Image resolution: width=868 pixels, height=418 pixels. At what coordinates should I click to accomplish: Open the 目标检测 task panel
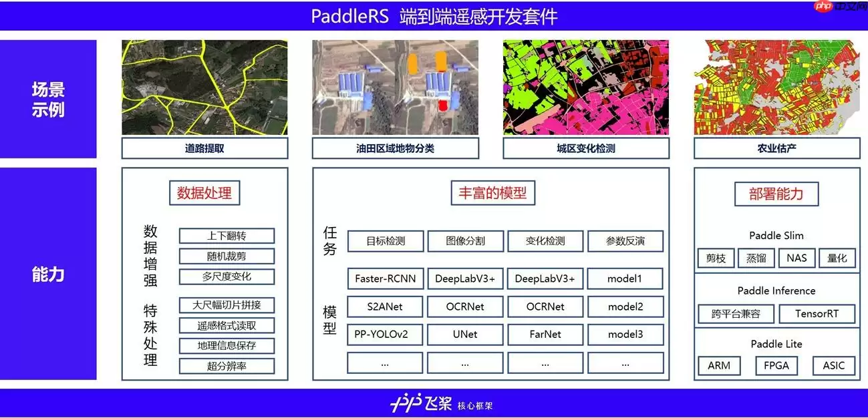click(384, 241)
